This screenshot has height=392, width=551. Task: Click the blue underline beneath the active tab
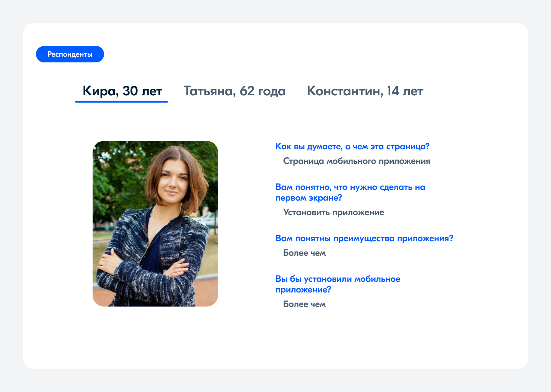pos(121,101)
